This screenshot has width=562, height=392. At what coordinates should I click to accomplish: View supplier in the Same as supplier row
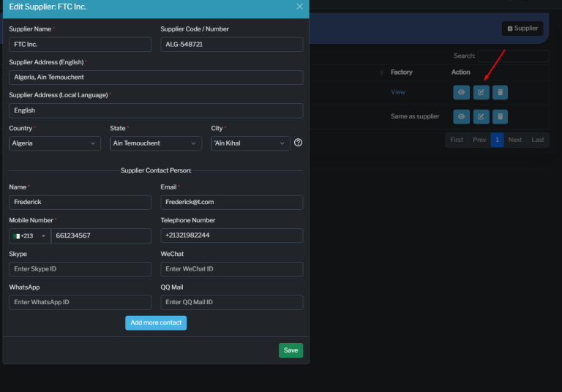(461, 116)
